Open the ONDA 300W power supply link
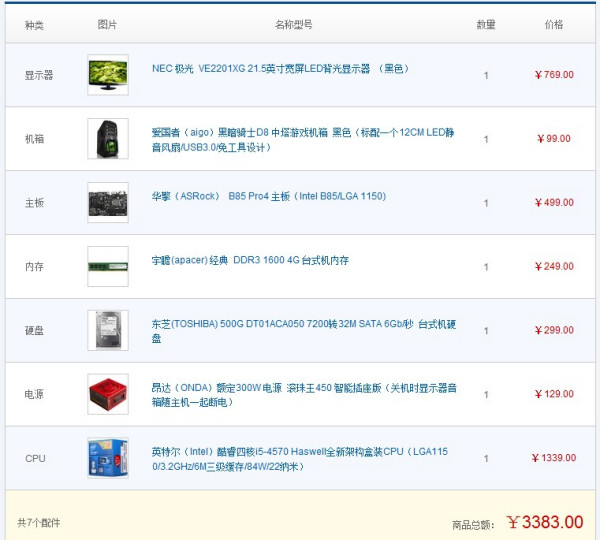 click(x=304, y=395)
